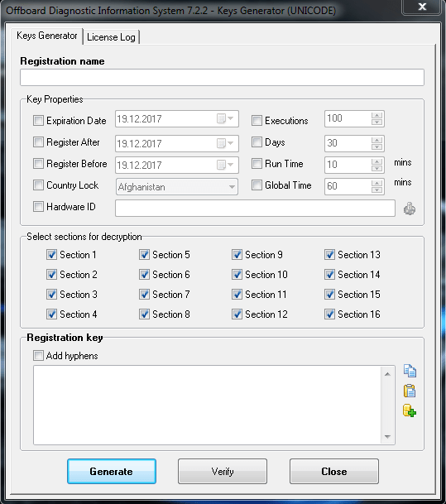Check the Add hyphens option
Image resolution: width=446 pixels, height=504 pixels.
[38, 356]
